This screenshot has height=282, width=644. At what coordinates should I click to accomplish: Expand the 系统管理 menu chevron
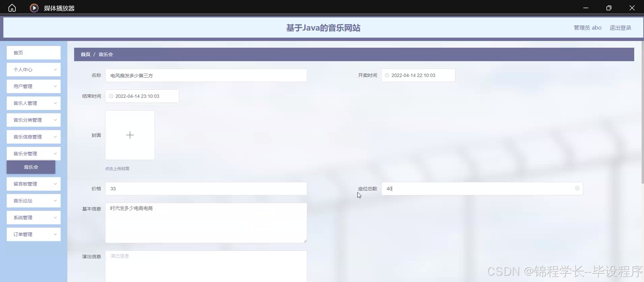pyautogui.click(x=55, y=218)
